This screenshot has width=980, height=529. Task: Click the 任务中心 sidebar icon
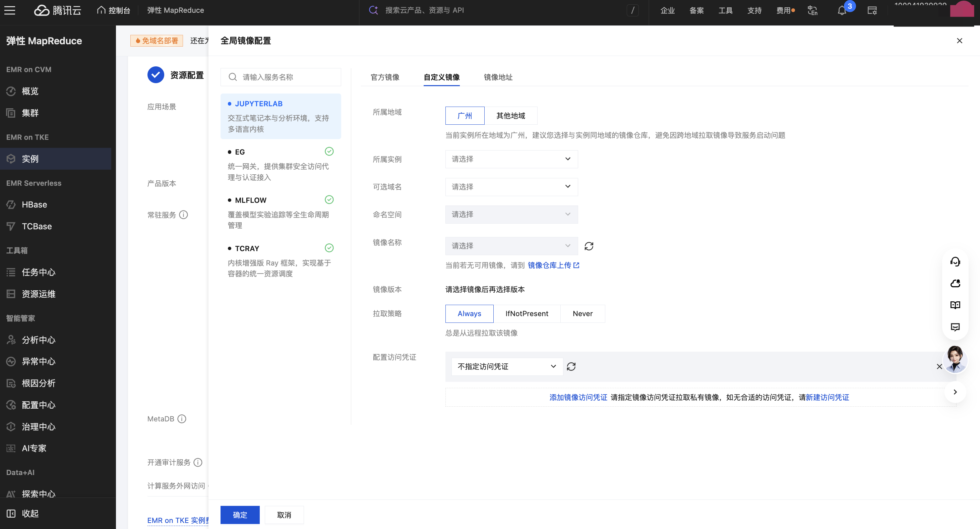point(11,272)
